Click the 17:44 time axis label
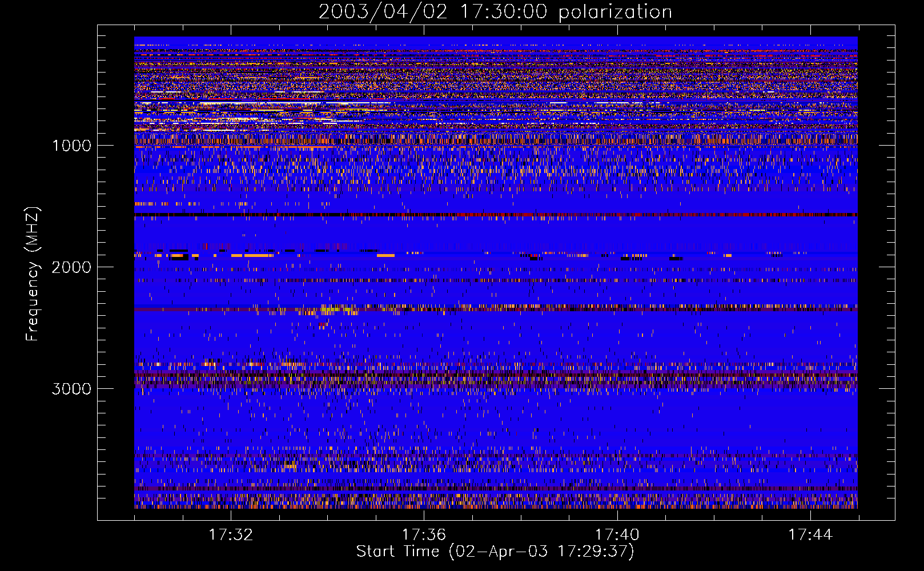 810,535
